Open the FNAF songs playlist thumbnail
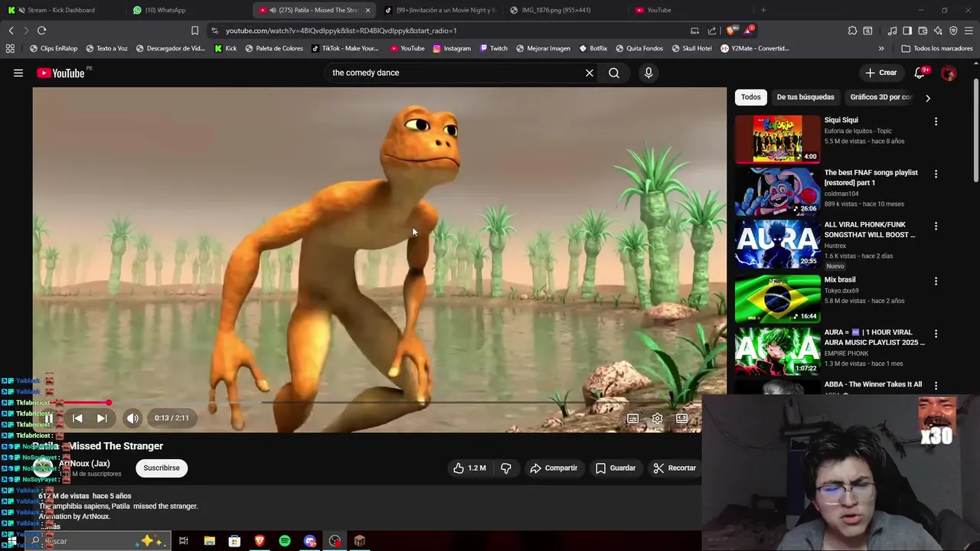Viewport: 980px width, 551px height. tap(778, 191)
